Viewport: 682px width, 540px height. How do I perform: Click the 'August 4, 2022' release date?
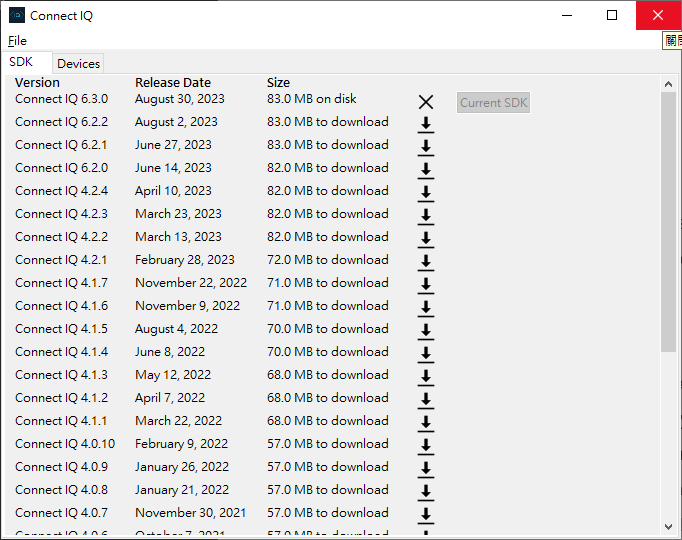point(176,330)
